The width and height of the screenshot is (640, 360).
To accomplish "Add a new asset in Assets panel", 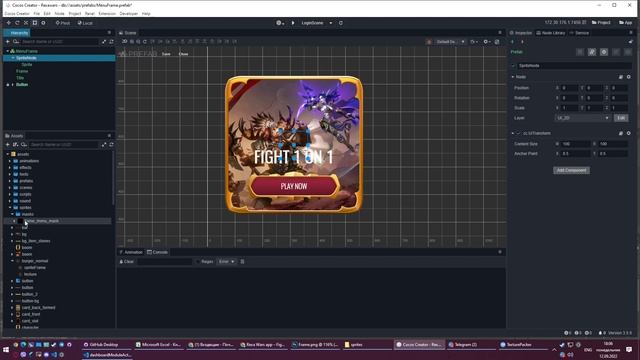I will [8, 144].
